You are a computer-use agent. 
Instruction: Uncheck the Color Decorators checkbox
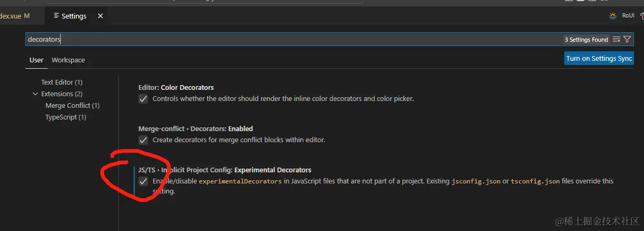143,99
